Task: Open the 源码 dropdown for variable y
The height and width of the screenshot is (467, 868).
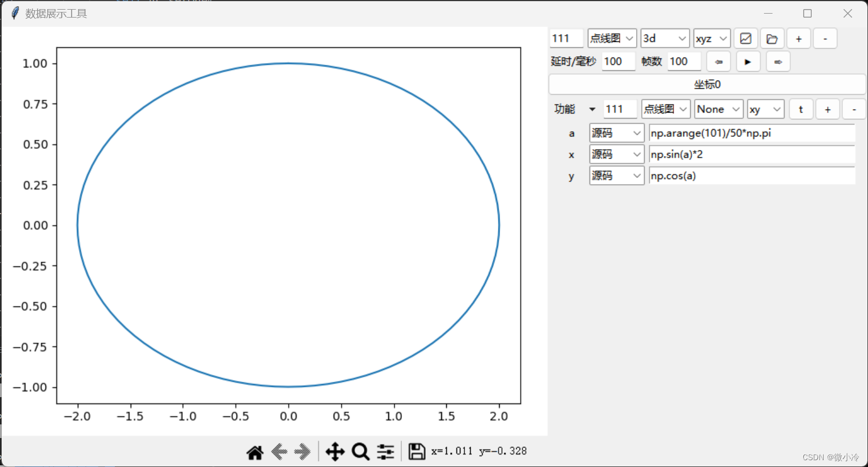Action: click(617, 176)
